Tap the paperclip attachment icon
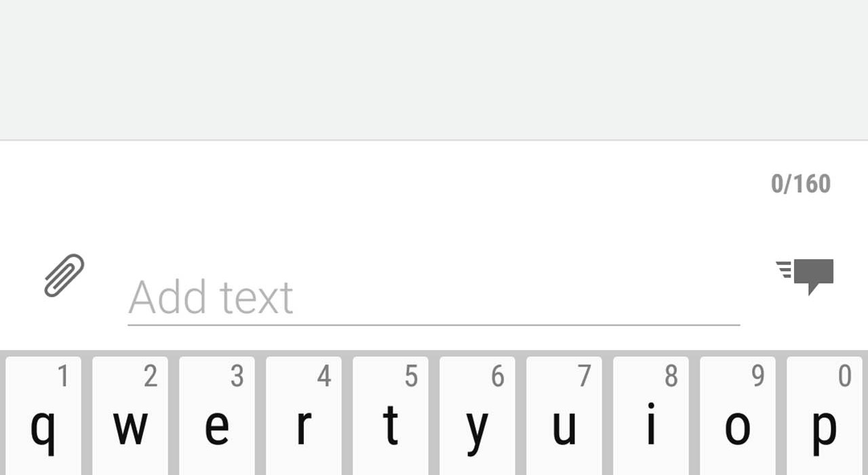This screenshot has height=475, width=868. click(64, 275)
